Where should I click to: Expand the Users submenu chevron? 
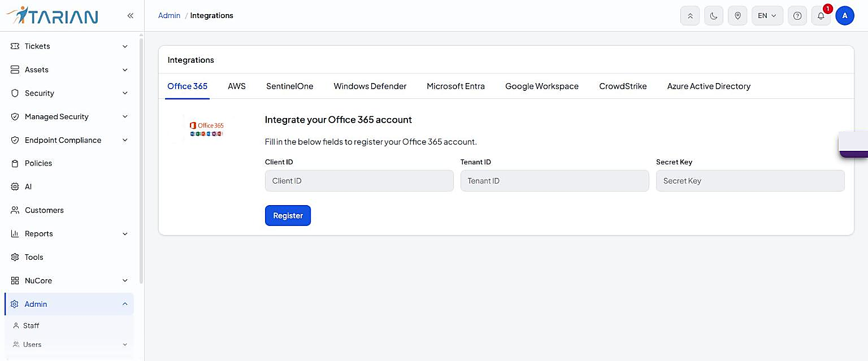pyautogui.click(x=125, y=345)
